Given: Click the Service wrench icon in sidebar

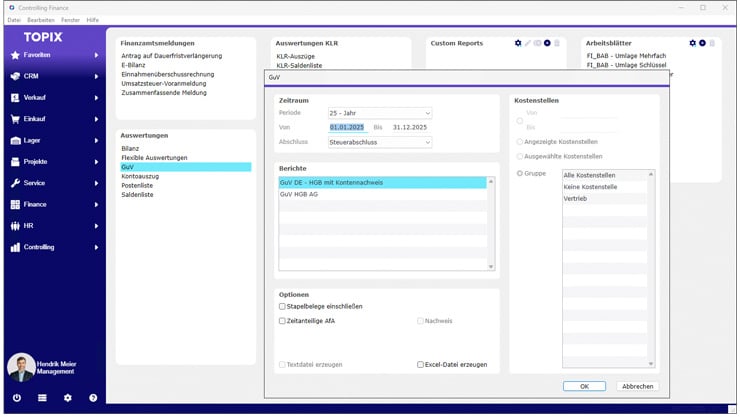Looking at the screenshot, I should (14, 183).
